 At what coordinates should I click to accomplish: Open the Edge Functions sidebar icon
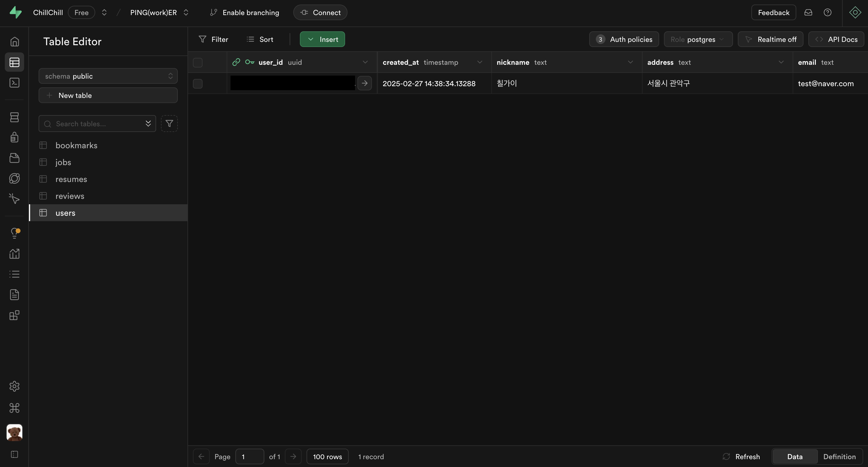pos(14,178)
